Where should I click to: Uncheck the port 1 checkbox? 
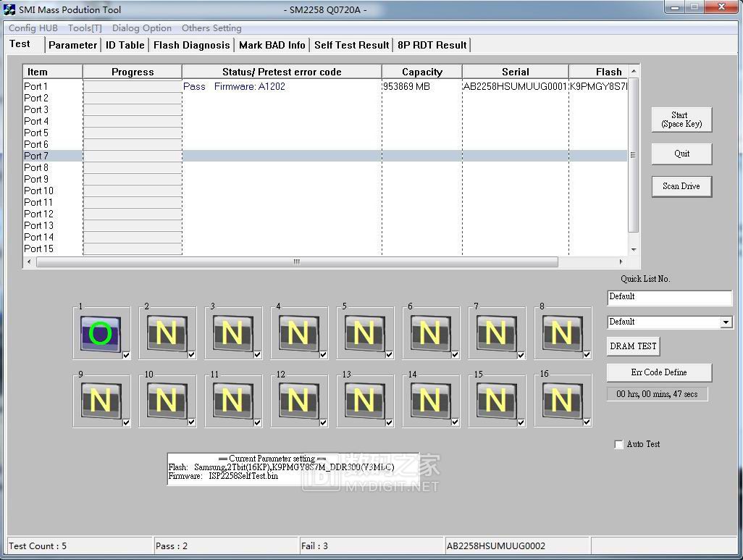coord(126,355)
